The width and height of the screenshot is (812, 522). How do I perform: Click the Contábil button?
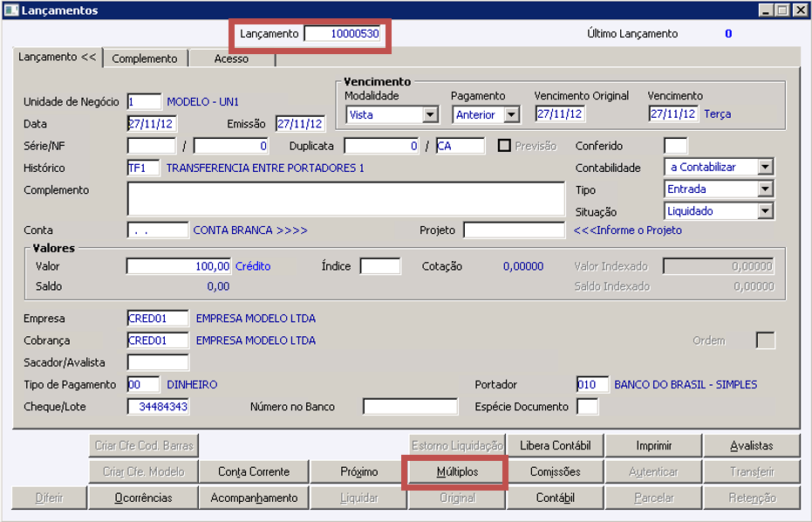coord(555,498)
